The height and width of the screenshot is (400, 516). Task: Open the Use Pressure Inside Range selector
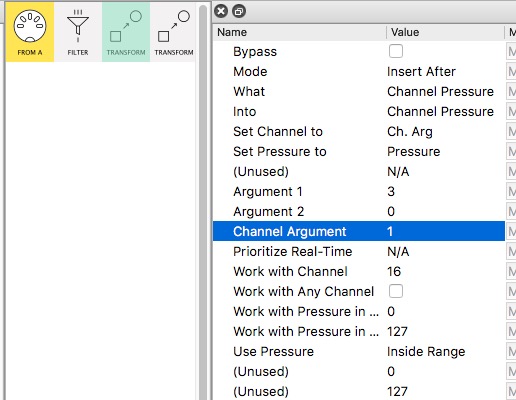426,352
